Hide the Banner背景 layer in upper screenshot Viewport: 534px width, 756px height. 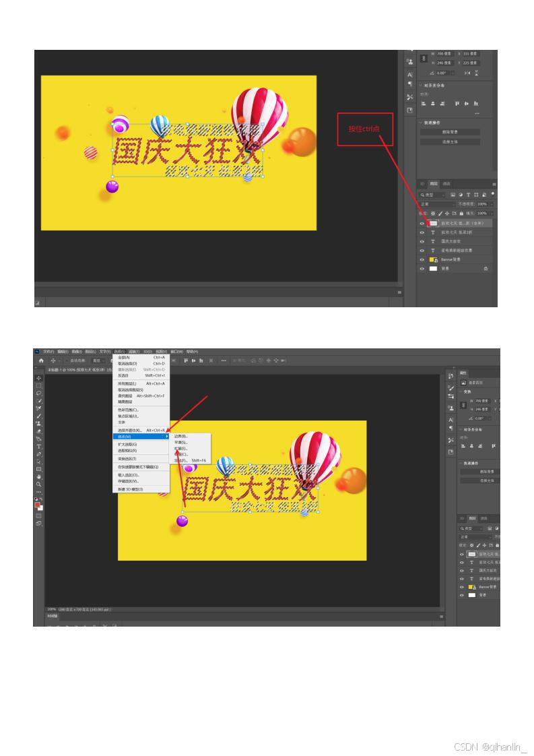pyautogui.click(x=422, y=259)
